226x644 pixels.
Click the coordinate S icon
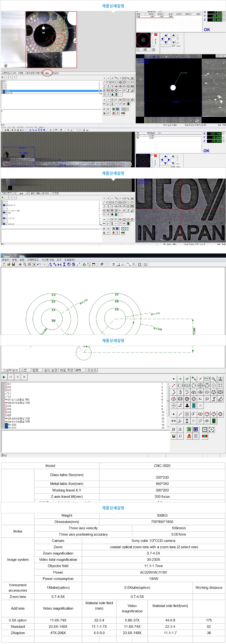pos(180,429)
